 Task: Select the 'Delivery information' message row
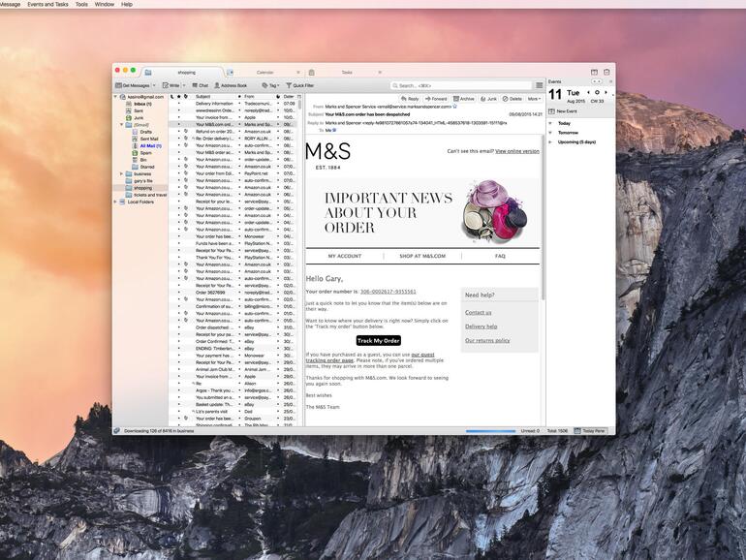pyautogui.click(x=233, y=104)
